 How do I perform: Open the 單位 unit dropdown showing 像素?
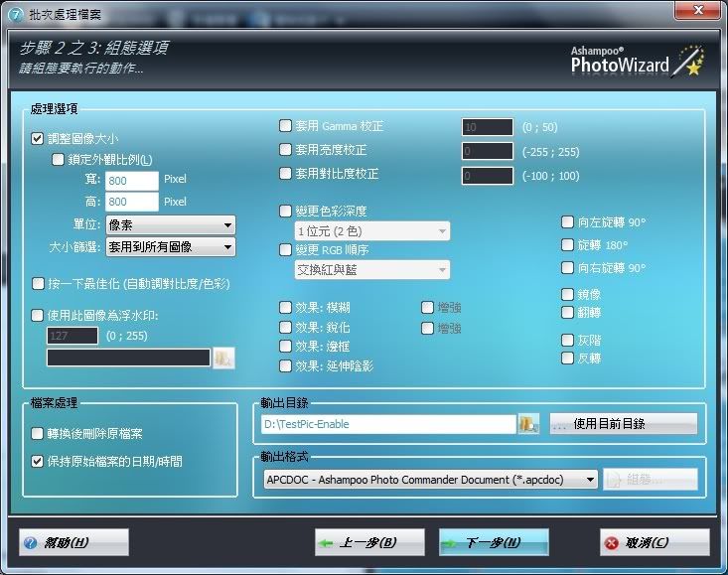171,225
